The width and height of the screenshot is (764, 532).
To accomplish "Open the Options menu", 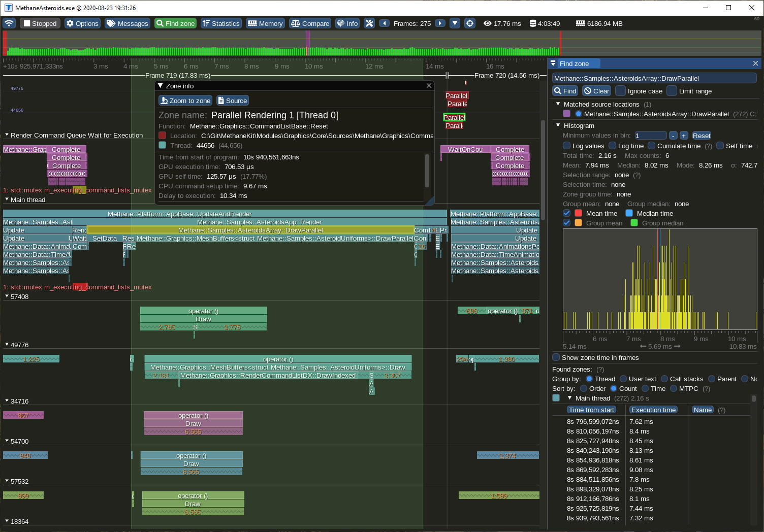I will (x=82, y=23).
